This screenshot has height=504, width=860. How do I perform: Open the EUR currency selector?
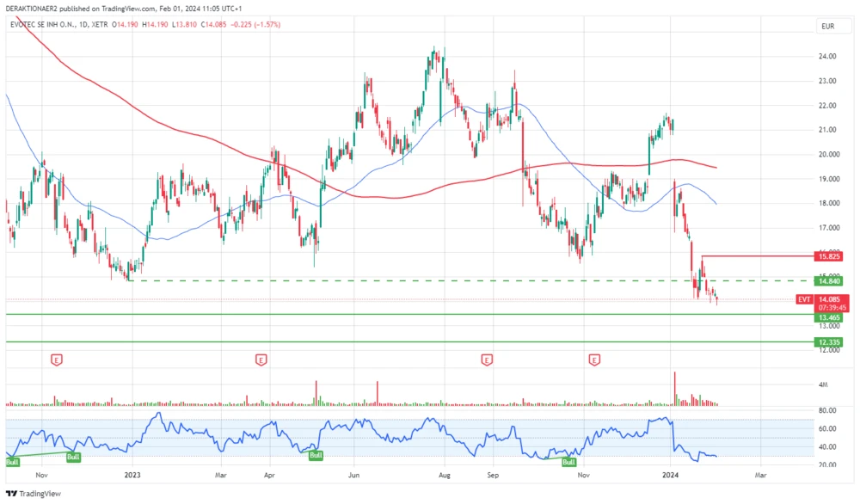[828, 27]
